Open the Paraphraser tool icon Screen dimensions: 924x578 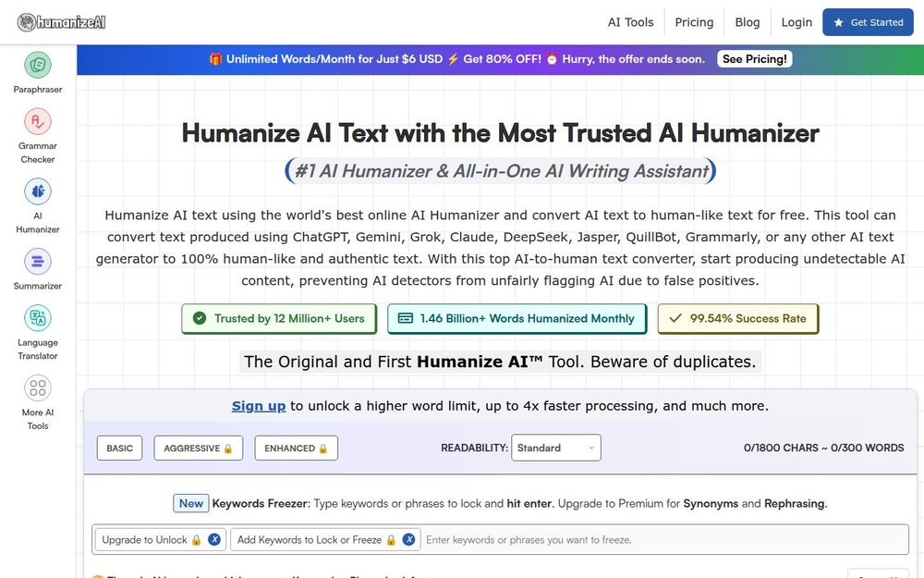point(38,65)
